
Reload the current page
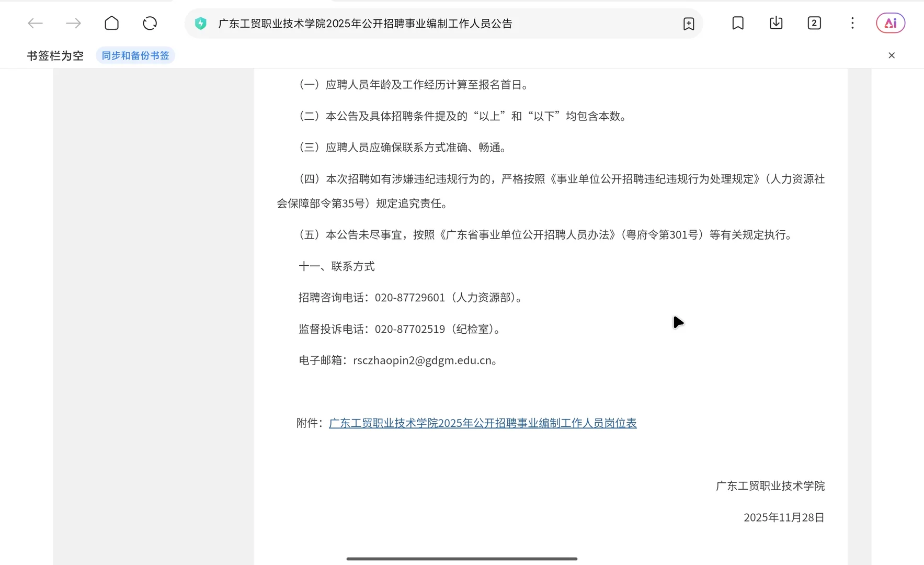[x=150, y=23]
